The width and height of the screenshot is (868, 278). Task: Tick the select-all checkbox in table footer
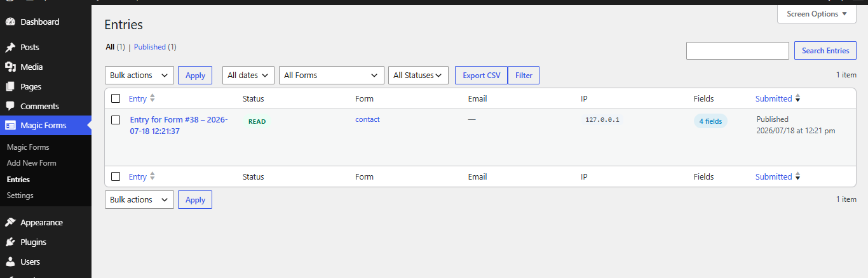point(116,176)
